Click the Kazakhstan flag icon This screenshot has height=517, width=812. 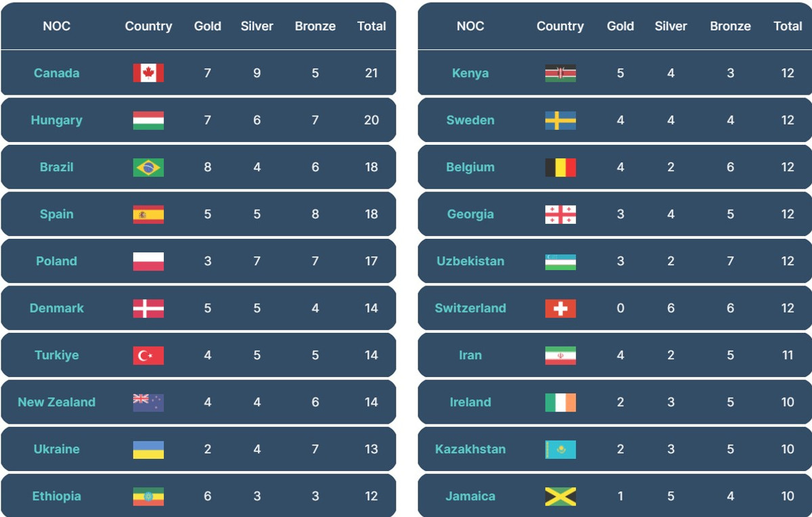(560, 449)
